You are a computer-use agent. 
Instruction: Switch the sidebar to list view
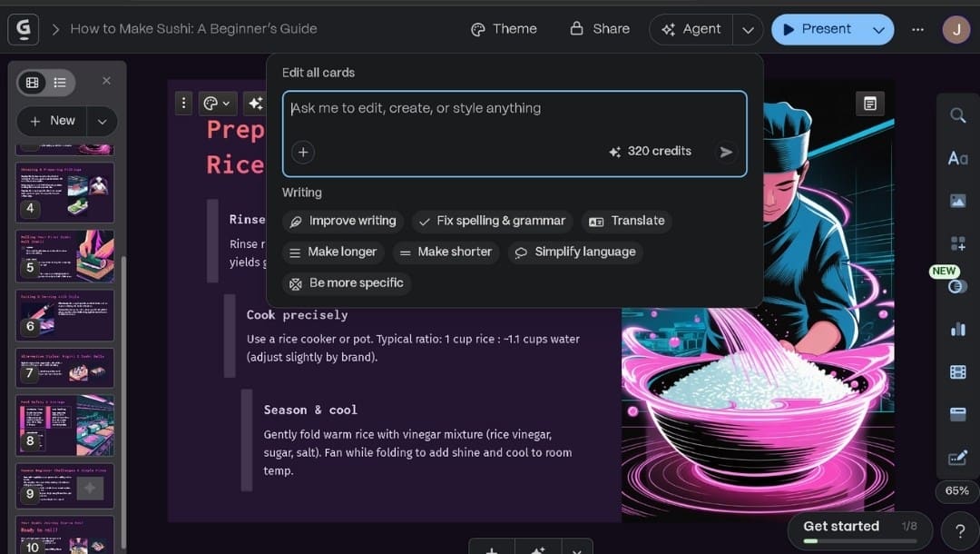coord(58,82)
